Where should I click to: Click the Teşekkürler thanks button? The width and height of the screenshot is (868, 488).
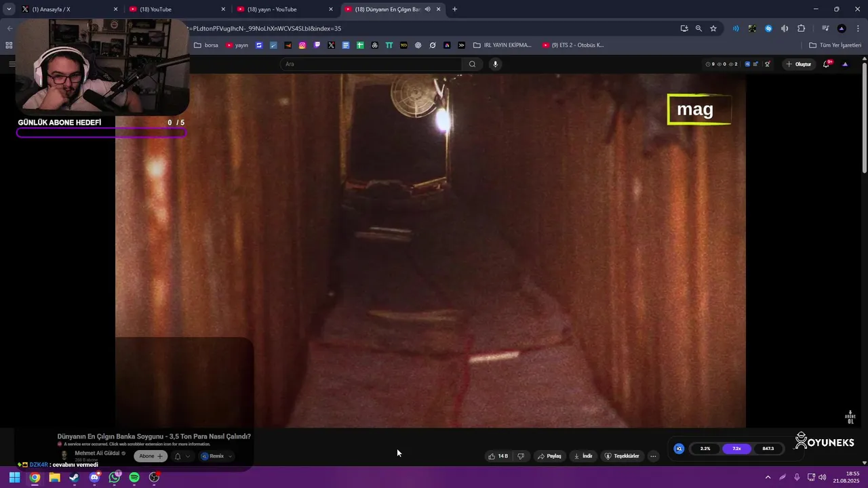pos(622,456)
